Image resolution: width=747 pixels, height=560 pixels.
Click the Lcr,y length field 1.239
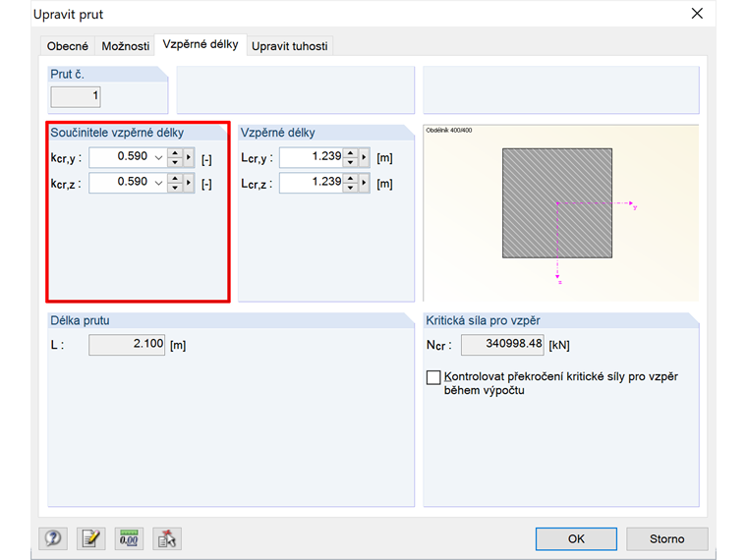click(x=312, y=157)
